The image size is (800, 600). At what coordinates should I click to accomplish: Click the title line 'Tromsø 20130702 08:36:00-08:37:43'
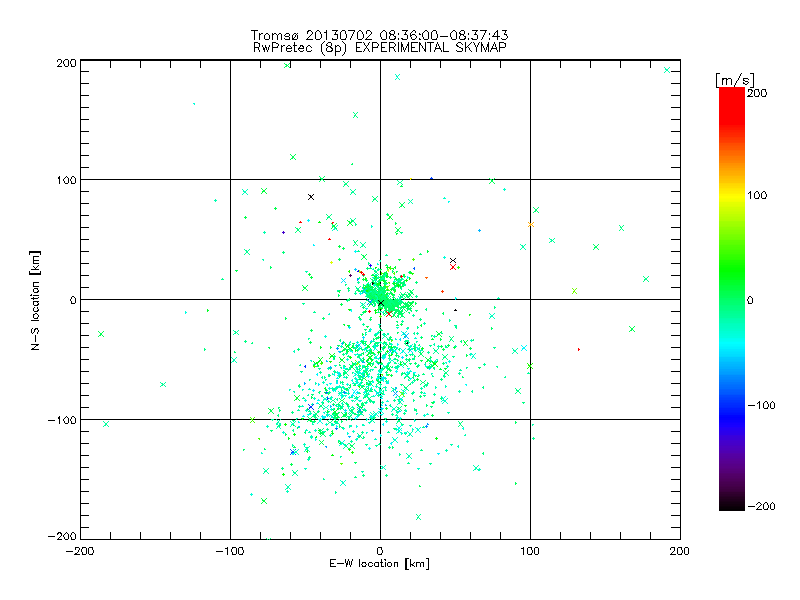coord(380,35)
